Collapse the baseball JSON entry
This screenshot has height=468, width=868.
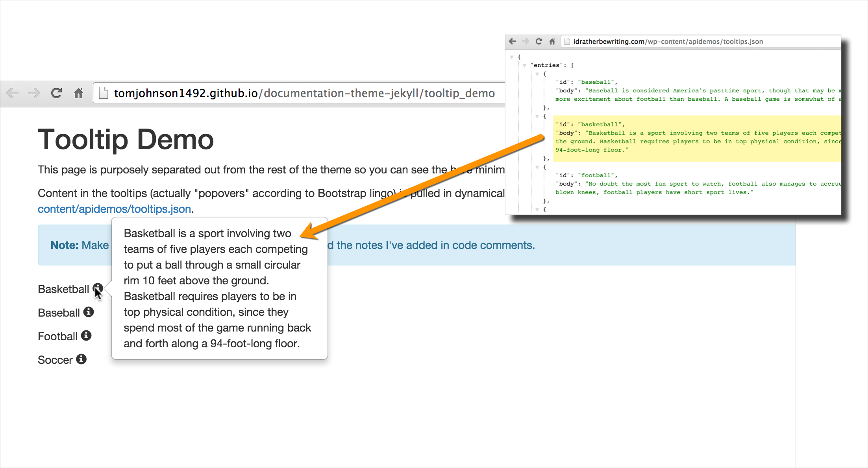(537, 74)
